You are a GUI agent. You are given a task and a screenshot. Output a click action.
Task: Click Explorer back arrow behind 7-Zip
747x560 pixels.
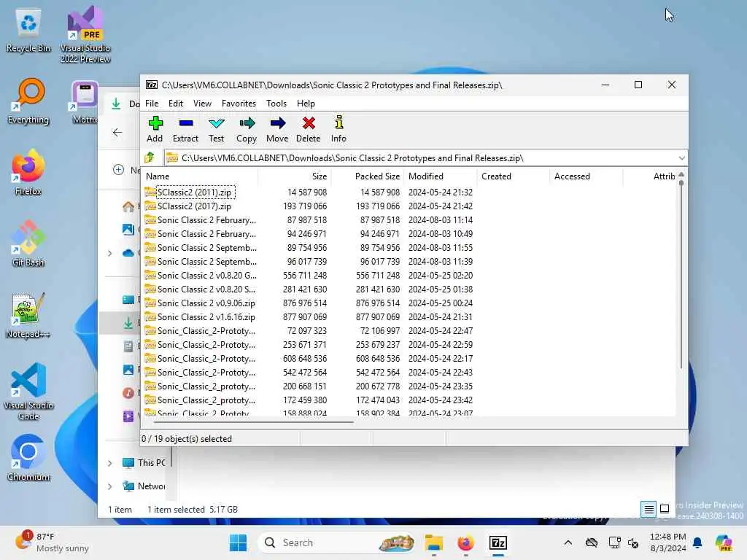point(117,133)
